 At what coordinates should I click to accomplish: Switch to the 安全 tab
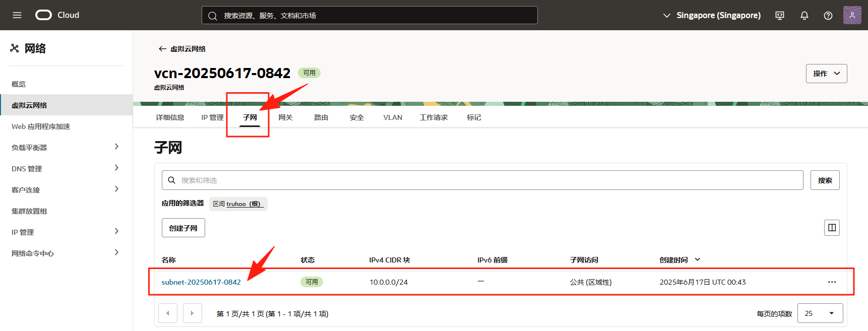pyautogui.click(x=356, y=117)
